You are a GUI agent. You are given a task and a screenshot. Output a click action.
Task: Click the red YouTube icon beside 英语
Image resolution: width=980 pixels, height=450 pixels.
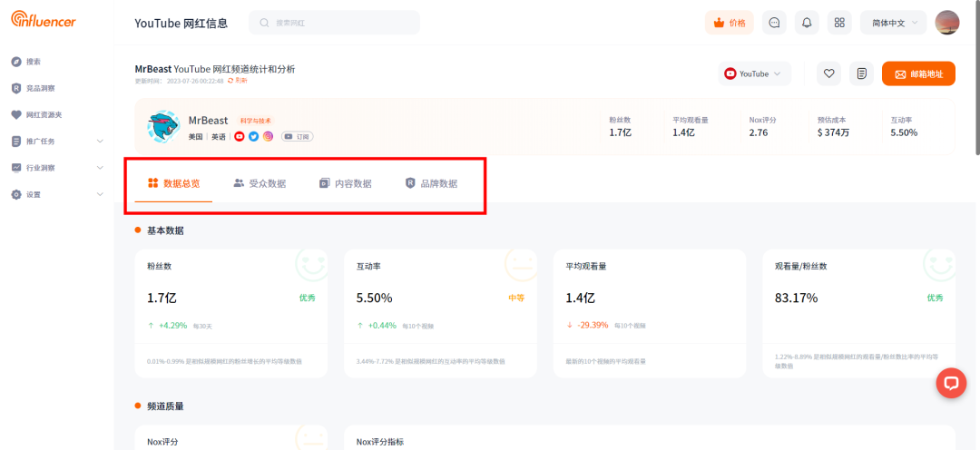(240, 136)
